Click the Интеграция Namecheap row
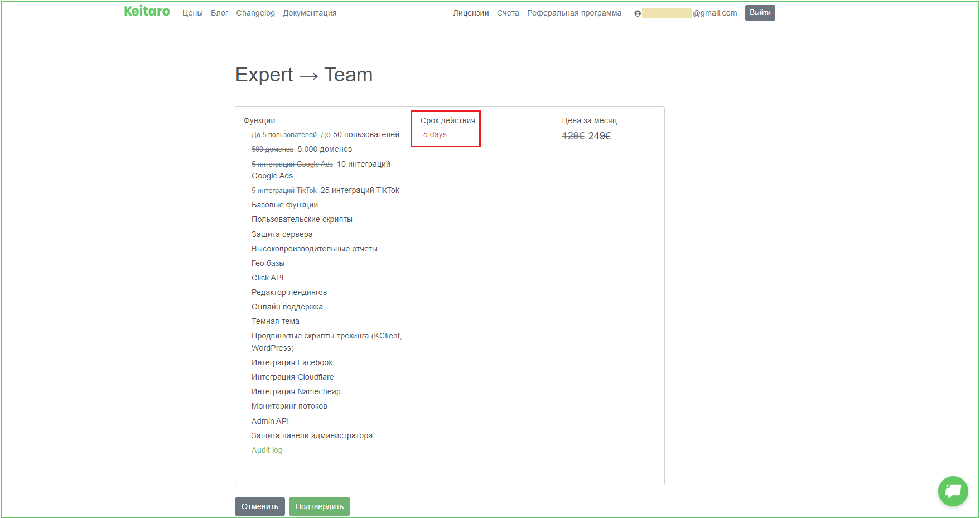This screenshot has width=980, height=518. pyautogui.click(x=296, y=391)
